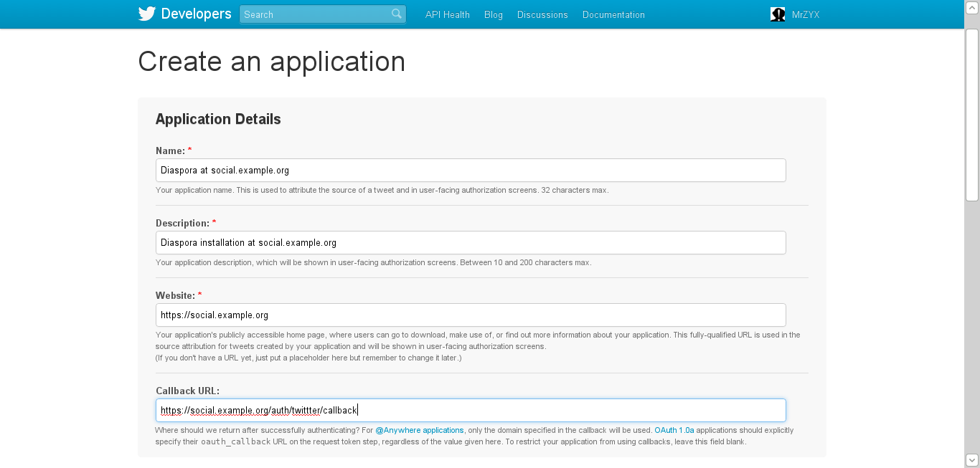Click the 'Description:' field label
This screenshot has height=468, width=980.
pyautogui.click(x=182, y=223)
